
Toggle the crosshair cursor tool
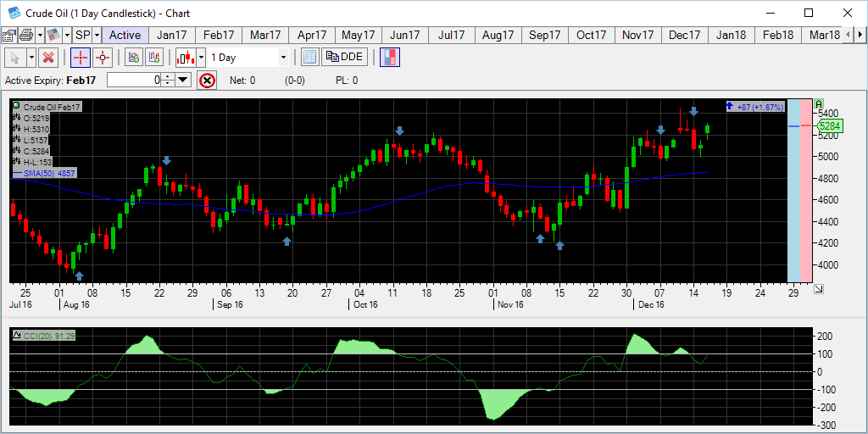(80, 57)
